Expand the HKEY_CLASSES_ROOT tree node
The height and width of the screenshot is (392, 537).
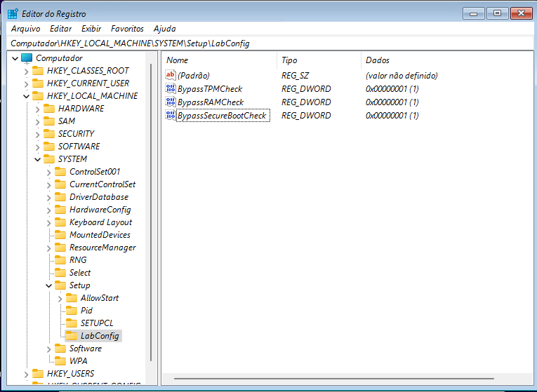coord(27,71)
